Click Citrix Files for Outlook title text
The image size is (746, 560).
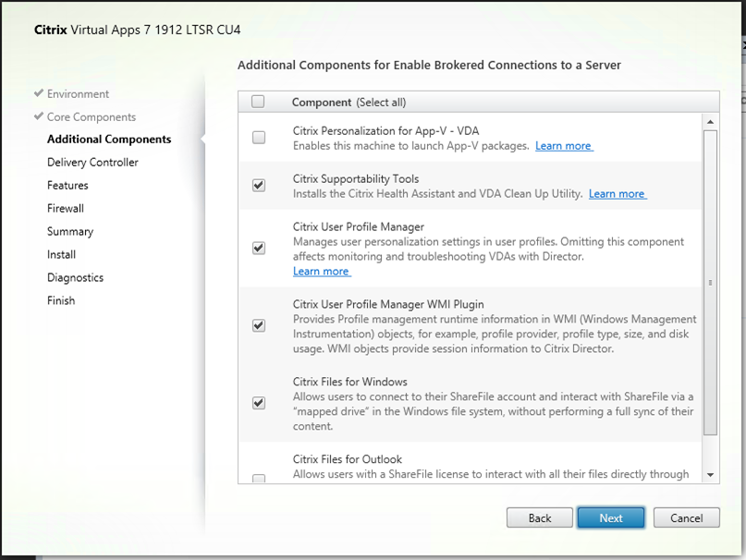[x=348, y=459]
